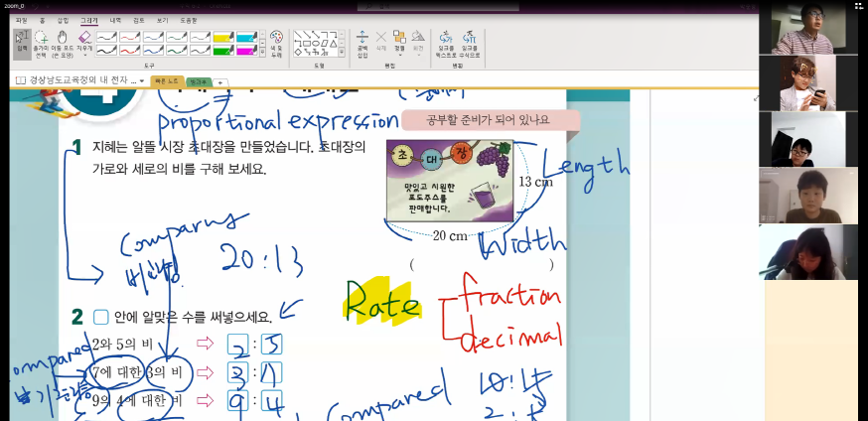Select the bottom participant video tile
This screenshot has width=868, height=421.
[808, 252]
